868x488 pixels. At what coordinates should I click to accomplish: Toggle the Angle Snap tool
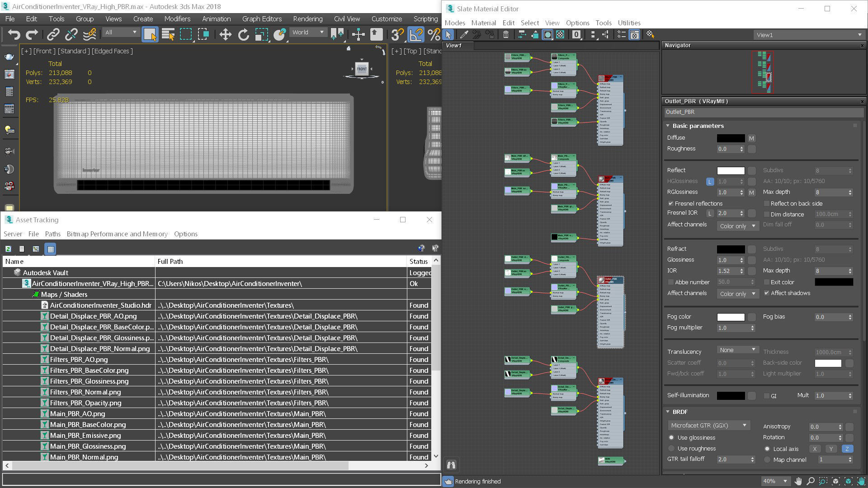[x=416, y=34]
